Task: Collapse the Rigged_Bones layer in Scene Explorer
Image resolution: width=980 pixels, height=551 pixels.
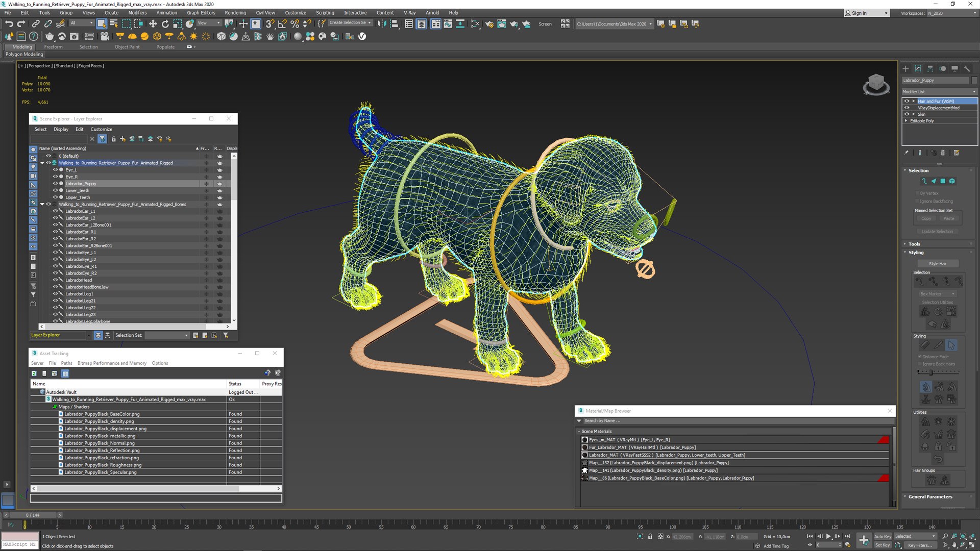Action: point(42,205)
